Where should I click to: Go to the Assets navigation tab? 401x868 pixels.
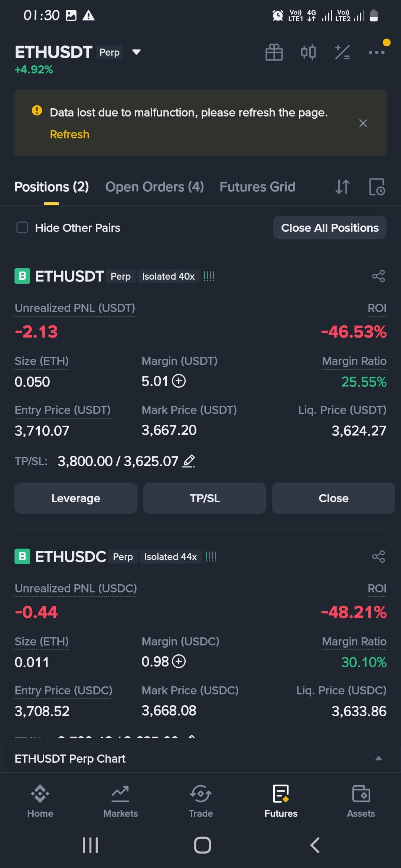361,802
